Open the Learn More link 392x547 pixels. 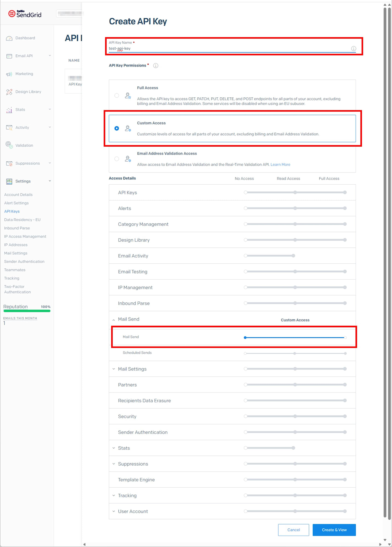point(280,165)
